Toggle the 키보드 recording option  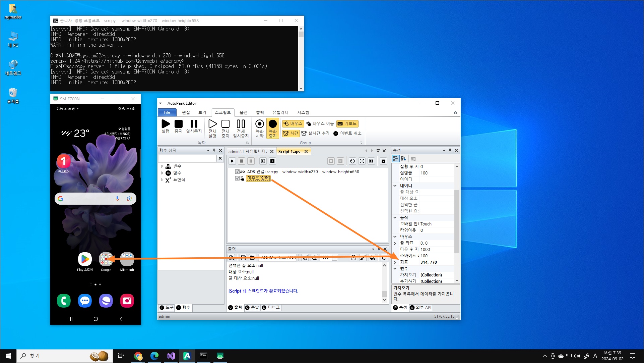click(x=347, y=124)
